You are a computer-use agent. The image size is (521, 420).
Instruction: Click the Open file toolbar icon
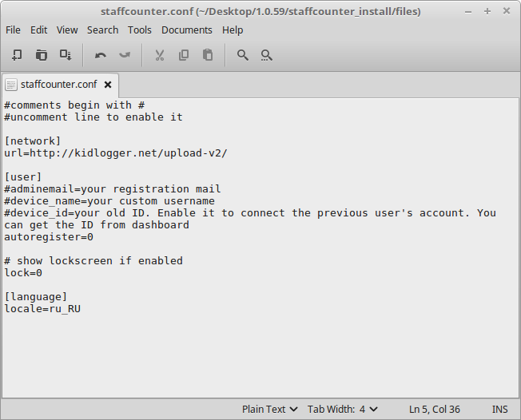coord(42,55)
